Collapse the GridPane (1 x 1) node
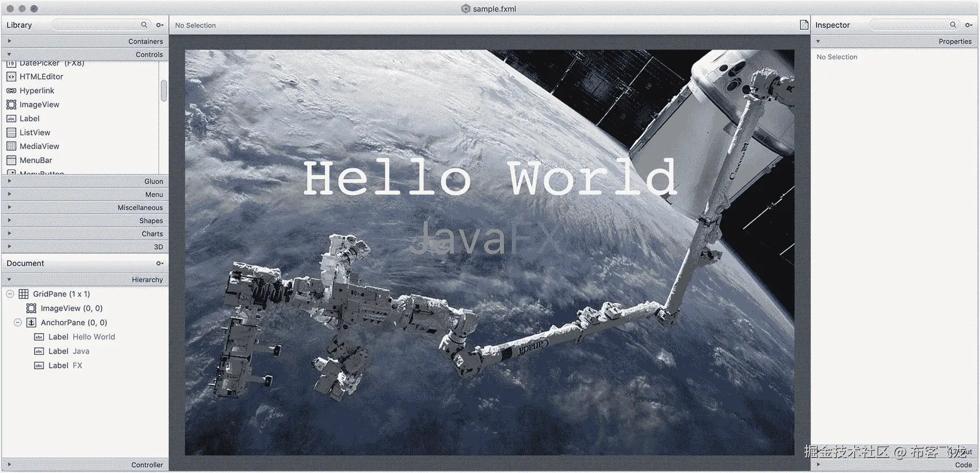The width and height of the screenshot is (980, 473). pos(10,294)
